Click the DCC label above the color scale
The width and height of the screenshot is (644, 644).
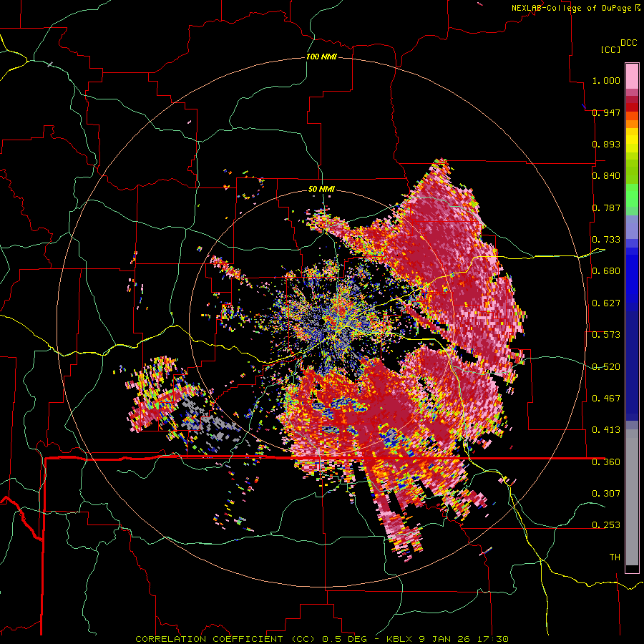tap(629, 43)
